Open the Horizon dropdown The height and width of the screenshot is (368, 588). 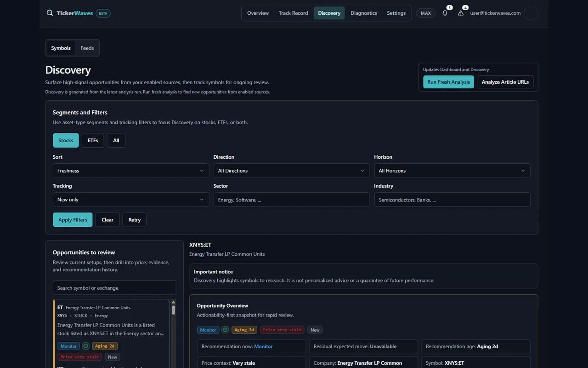(x=452, y=171)
